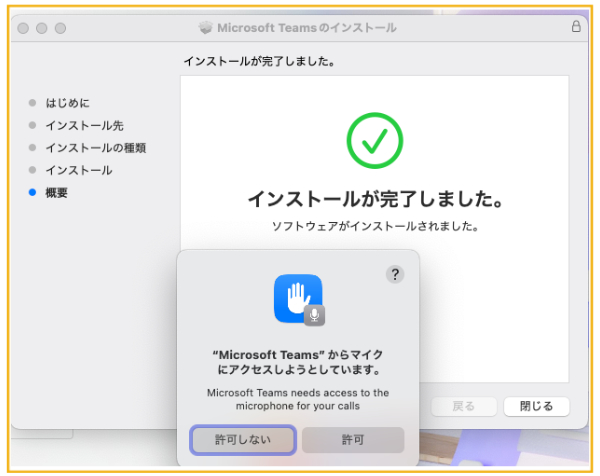Image resolution: width=600 pixels, height=476 pixels.
Task: Click the installer package icon in the title
Action: (x=205, y=28)
